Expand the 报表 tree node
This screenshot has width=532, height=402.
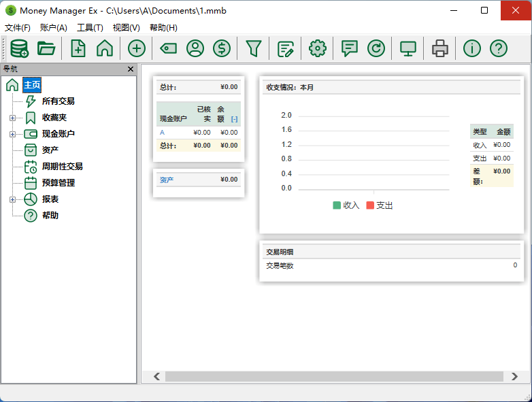click(x=12, y=199)
